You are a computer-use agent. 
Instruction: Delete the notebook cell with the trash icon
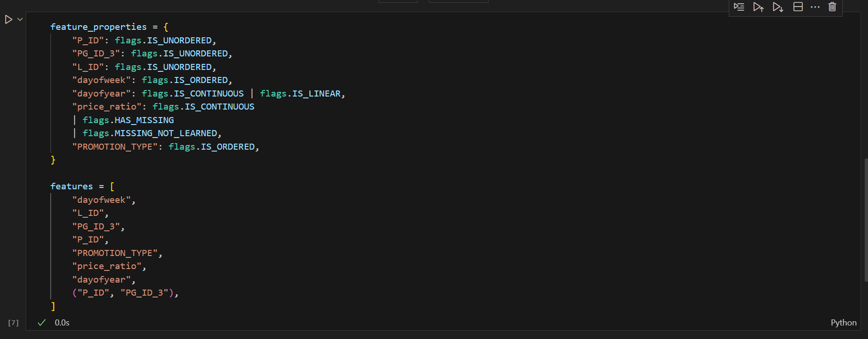833,7
